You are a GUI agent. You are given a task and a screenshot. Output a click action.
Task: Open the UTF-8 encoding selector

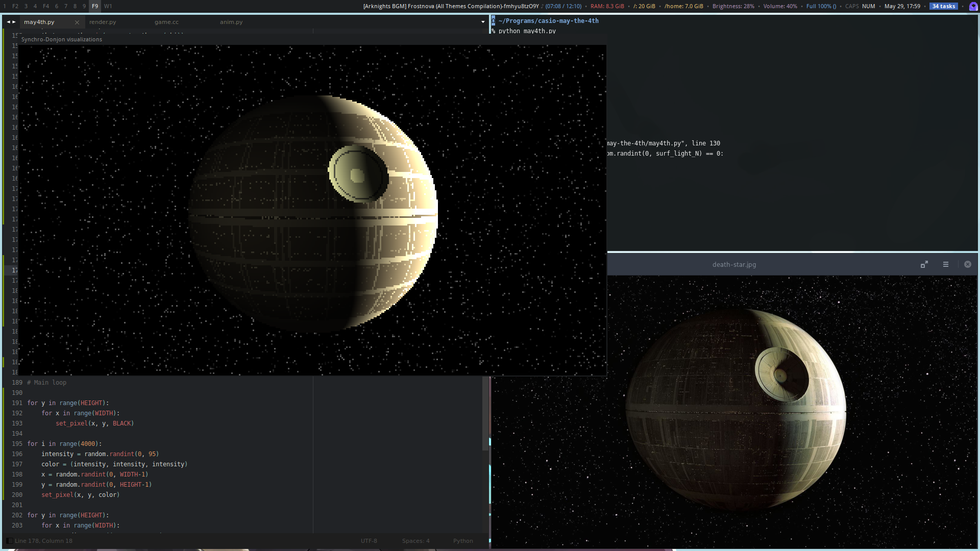[x=369, y=541]
